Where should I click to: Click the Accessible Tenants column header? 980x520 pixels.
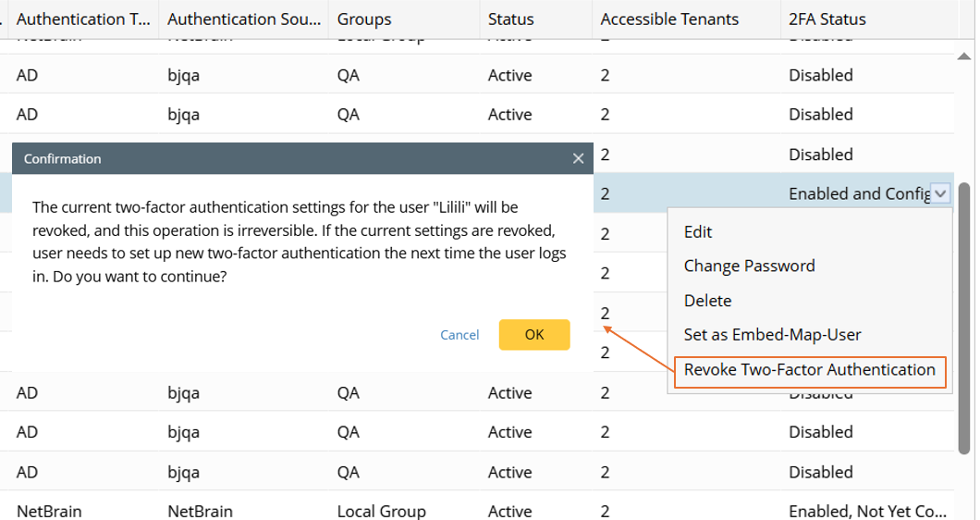[669, 19]
